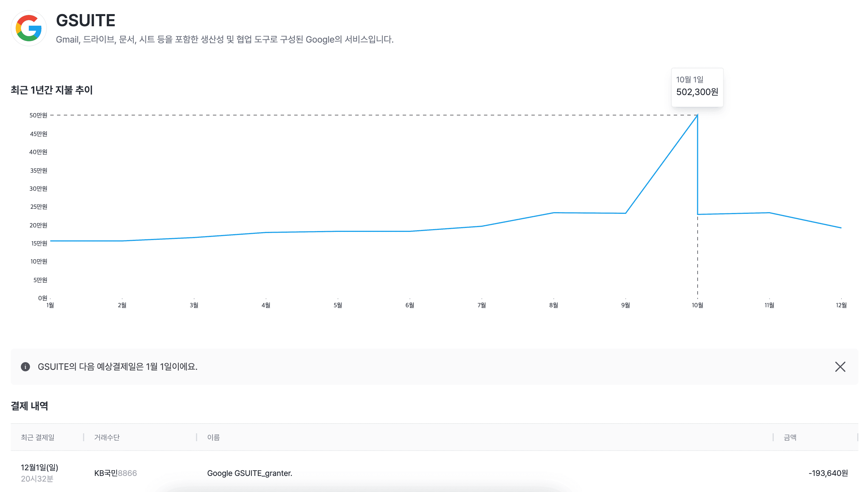Click the 최근 결제일 column header

[x=38, y=437]
